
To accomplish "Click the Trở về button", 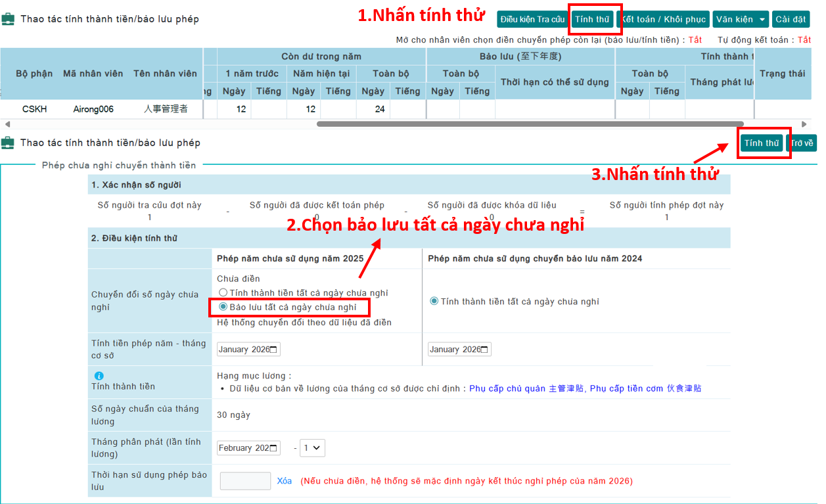I will click(x=802, y=143).
